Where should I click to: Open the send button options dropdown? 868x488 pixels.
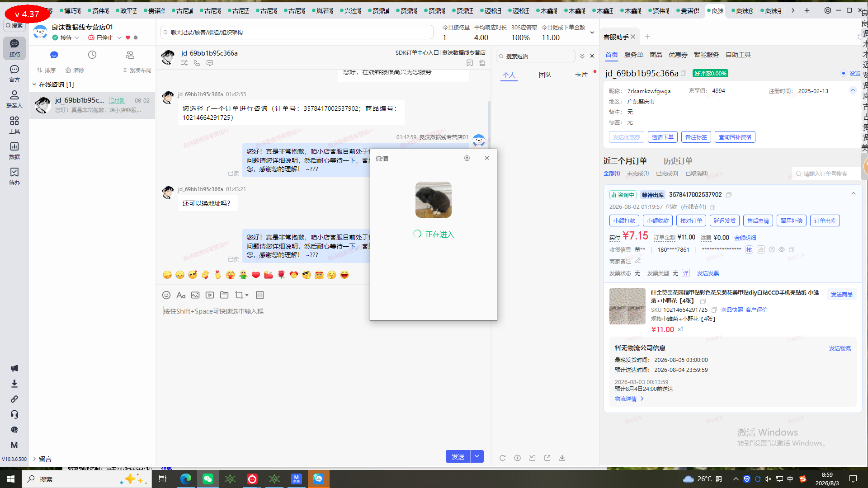tap(477, 456)
